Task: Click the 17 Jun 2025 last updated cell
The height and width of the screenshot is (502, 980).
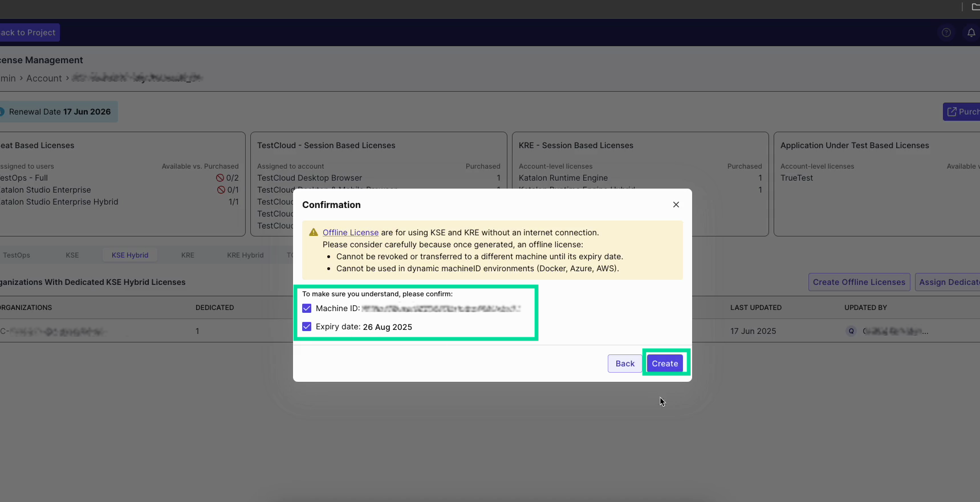Action: point(753,331)
